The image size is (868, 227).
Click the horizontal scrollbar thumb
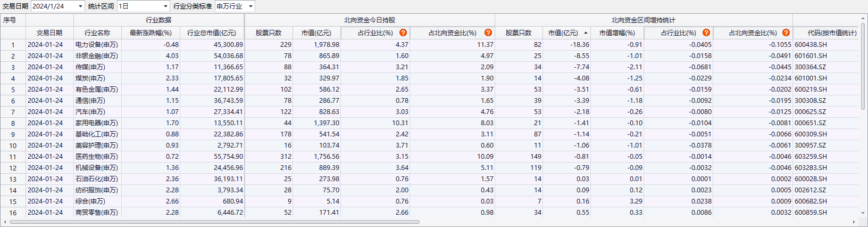point(213,222)
